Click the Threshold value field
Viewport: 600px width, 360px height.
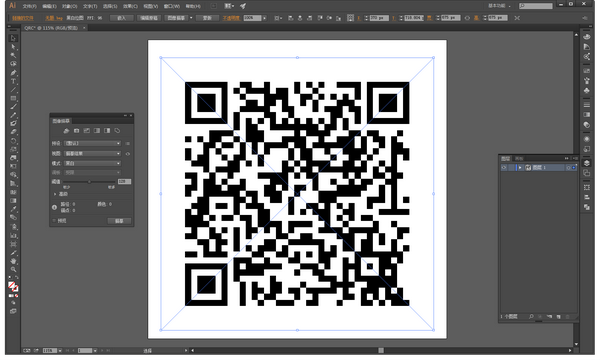124,182
